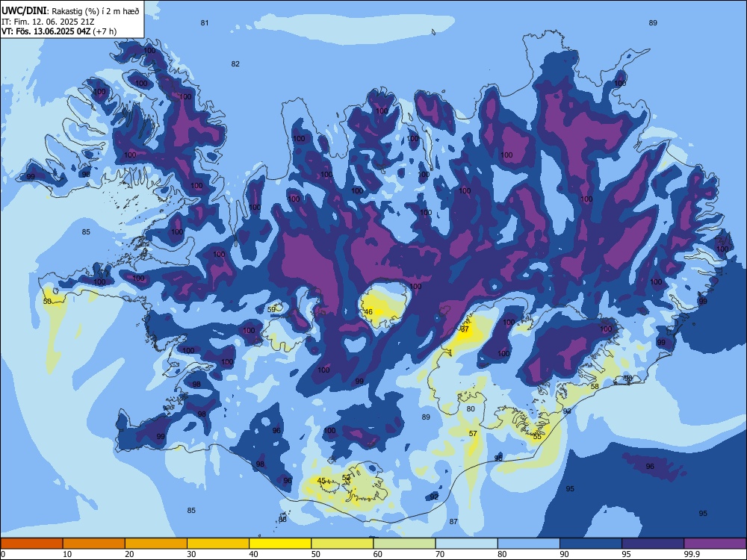Click the value 46 on the glacier
Image resolution: width=747 pixels, height=560 pixels.
tap(368, 312)
